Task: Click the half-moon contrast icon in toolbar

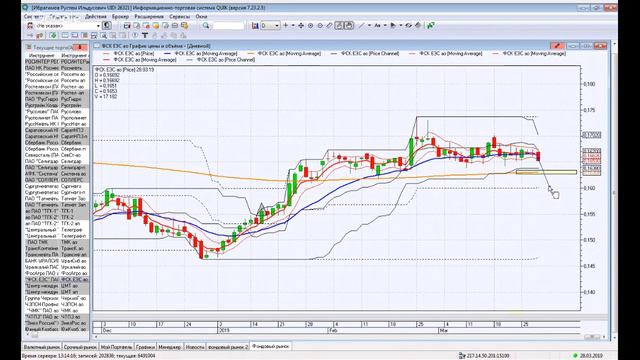Action: point(107,26)
